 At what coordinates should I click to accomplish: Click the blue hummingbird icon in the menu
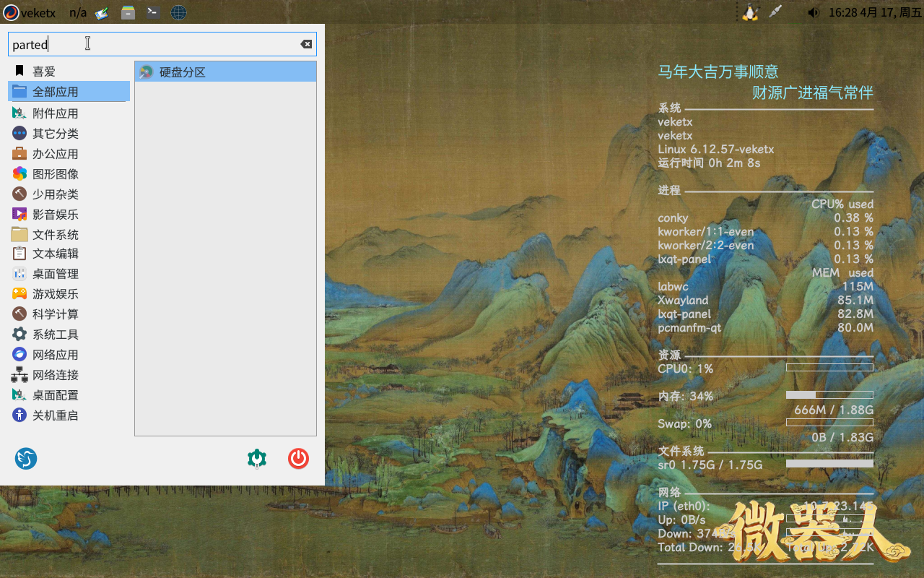[26, 459]
